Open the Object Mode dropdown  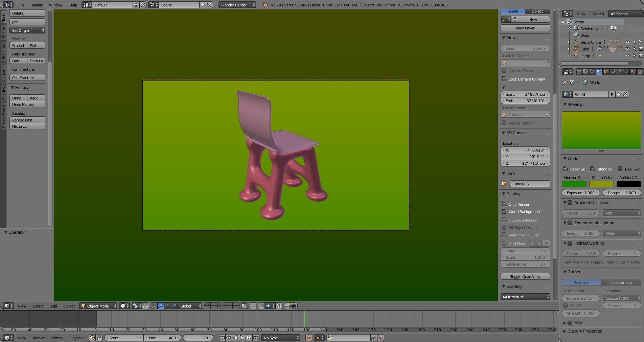pyautogui.click(x=98, y=306)
